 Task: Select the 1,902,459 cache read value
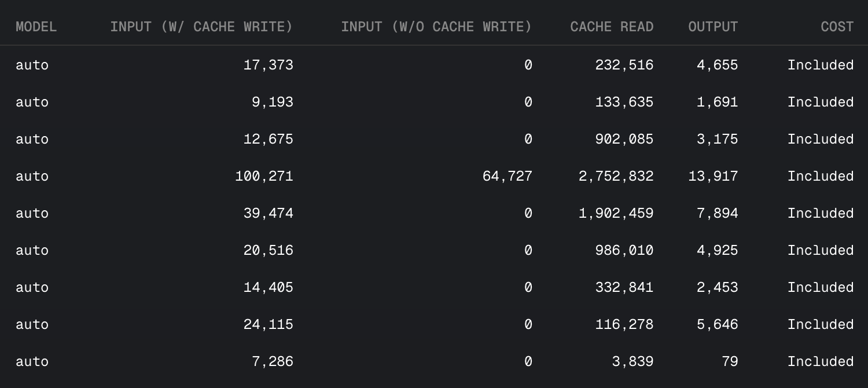pos(616,213)
